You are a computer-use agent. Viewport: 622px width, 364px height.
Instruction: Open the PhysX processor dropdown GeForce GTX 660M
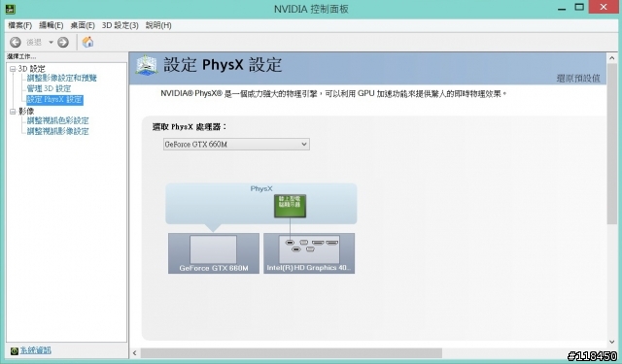click(236, 145)
